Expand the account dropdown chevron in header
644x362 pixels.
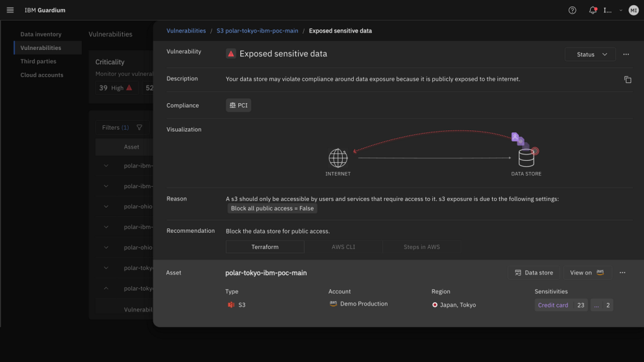coord(621,10)
